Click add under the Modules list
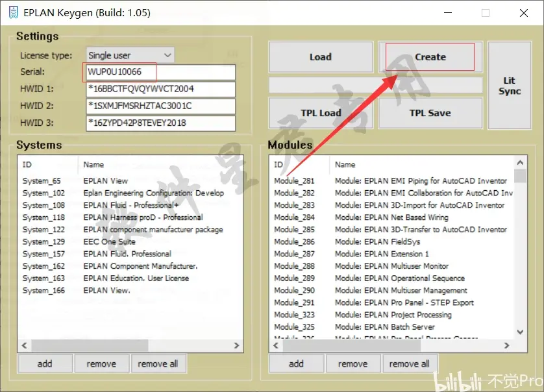Viewport: 544px width, 392px height. pos(296,363)
